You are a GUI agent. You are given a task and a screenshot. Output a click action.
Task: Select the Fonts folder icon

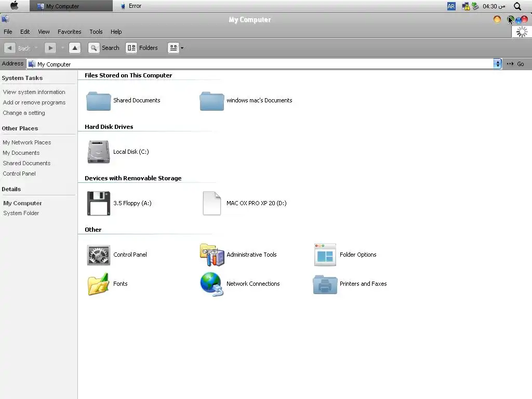coord(98,284)
